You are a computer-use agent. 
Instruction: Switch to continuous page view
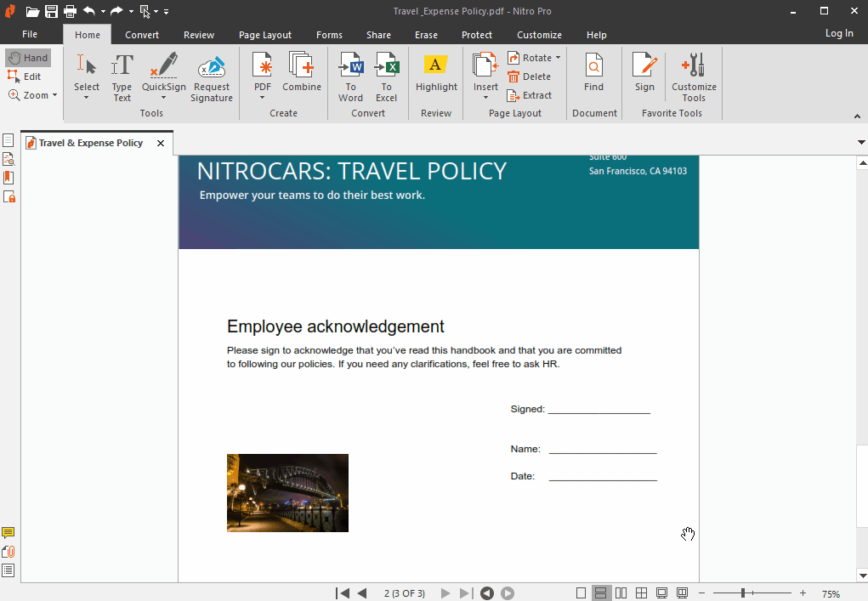600,593
